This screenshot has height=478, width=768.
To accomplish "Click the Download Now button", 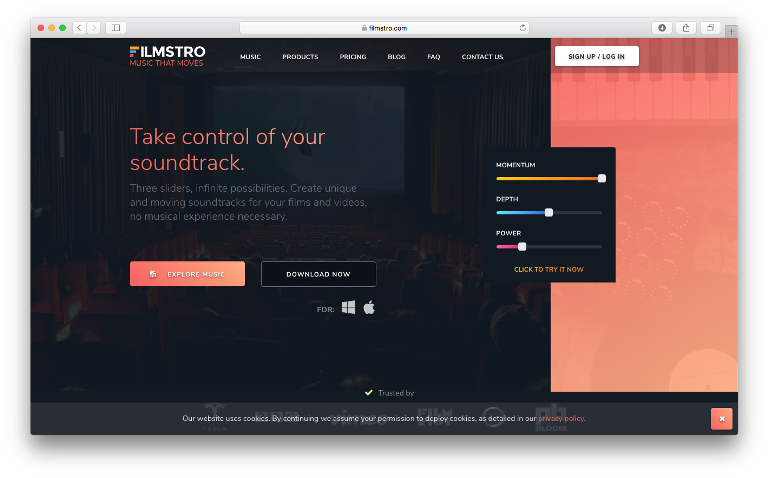I will click(318, 274).
